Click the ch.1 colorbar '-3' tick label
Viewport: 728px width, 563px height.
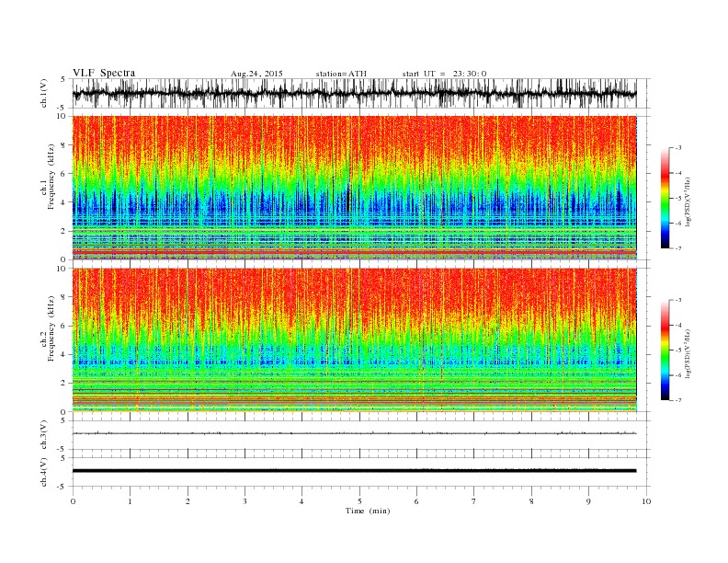[x=678, y=148]
